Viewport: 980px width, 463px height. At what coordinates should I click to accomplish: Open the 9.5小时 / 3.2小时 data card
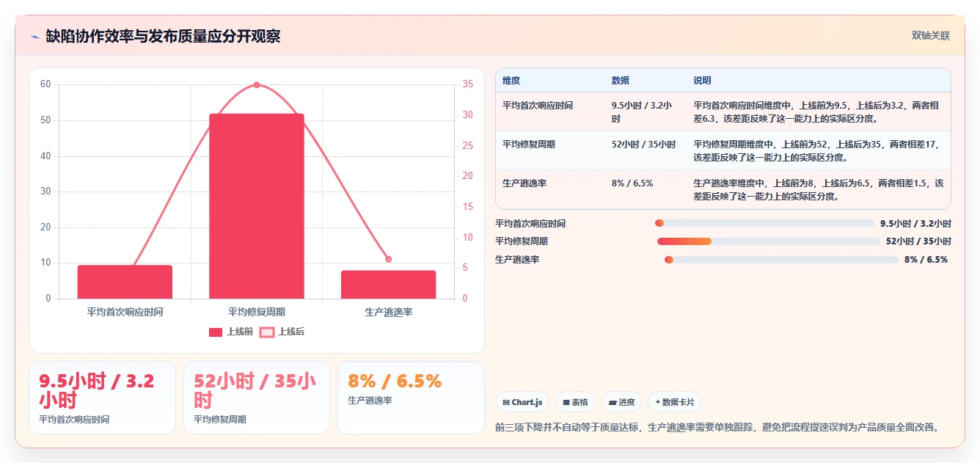click(103, 398)
